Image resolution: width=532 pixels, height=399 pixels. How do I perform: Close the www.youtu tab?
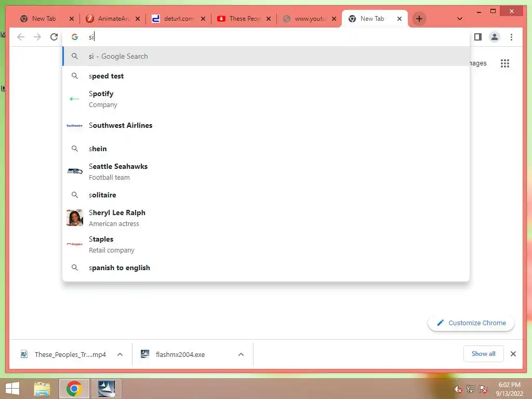[334, 19]
